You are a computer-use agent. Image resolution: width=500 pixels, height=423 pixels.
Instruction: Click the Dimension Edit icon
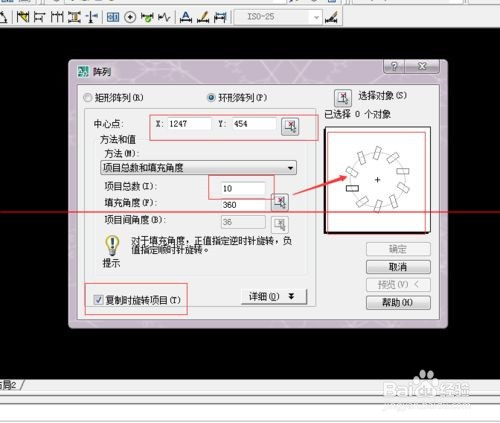click(x=186, y=17)
